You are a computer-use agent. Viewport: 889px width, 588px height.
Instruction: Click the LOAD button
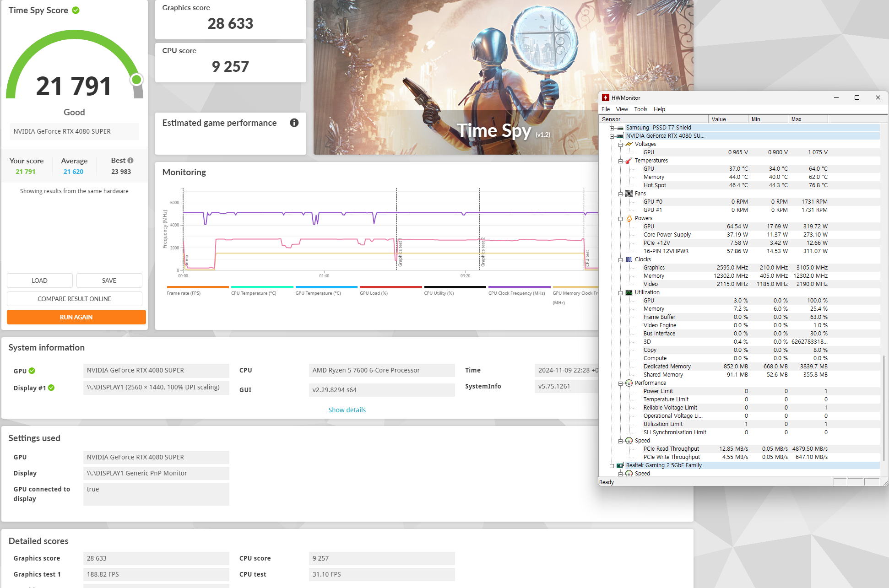(40, 281)
